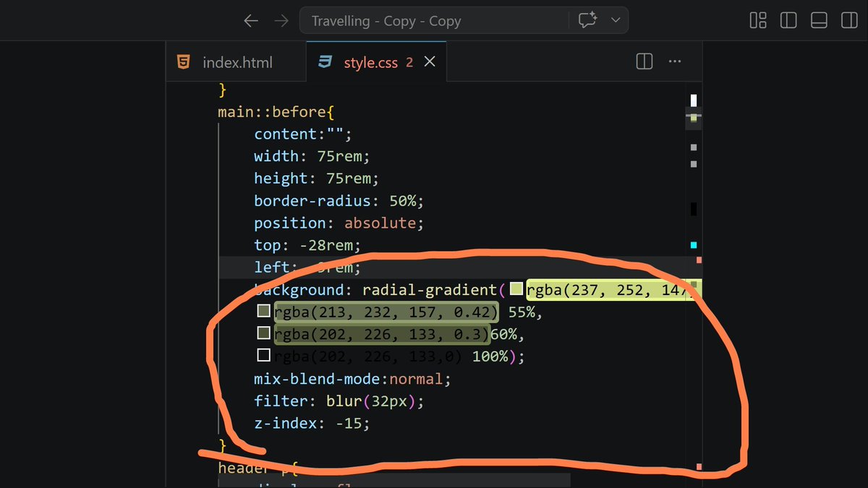Click the CSS icon on style.css tab
Viewport: 868px width, 488px height.
325,62
